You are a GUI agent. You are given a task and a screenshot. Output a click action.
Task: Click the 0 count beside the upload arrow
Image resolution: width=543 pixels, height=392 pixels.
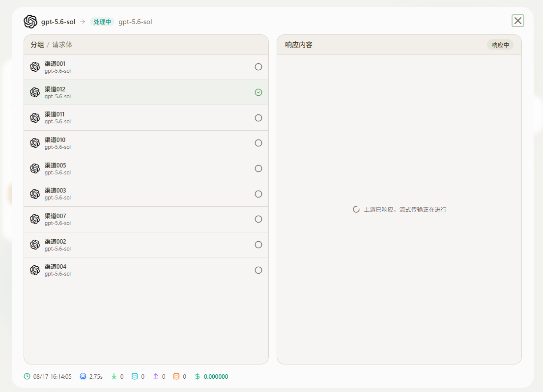[164, 376]
